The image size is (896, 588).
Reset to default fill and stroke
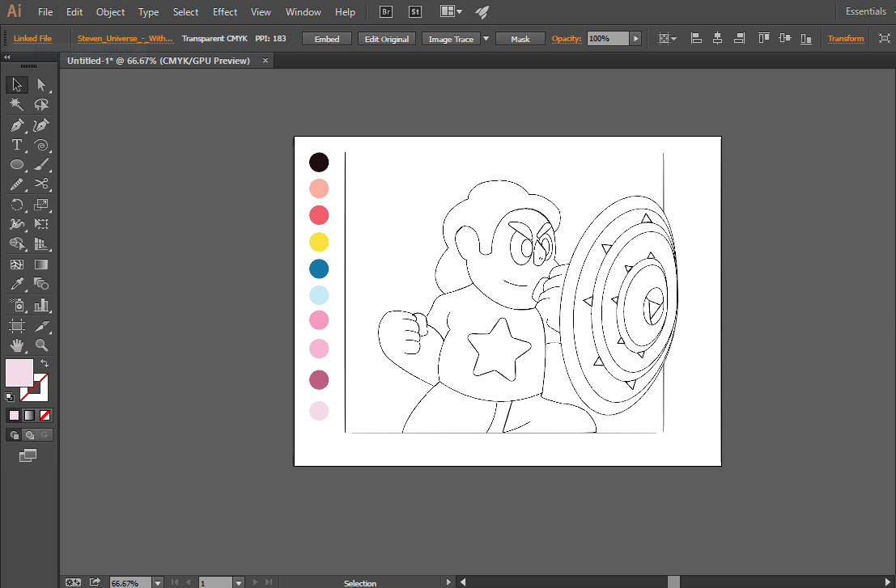(x=10, y=397)
